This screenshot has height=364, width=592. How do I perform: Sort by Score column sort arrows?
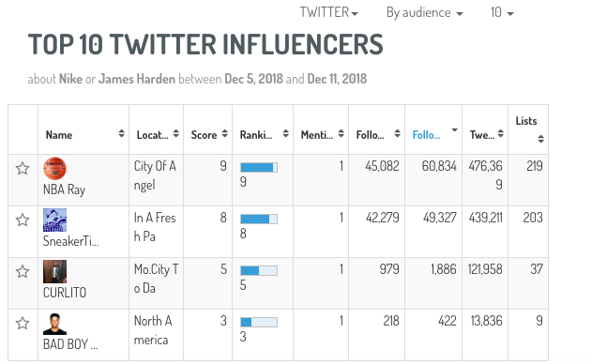[224, 133]
